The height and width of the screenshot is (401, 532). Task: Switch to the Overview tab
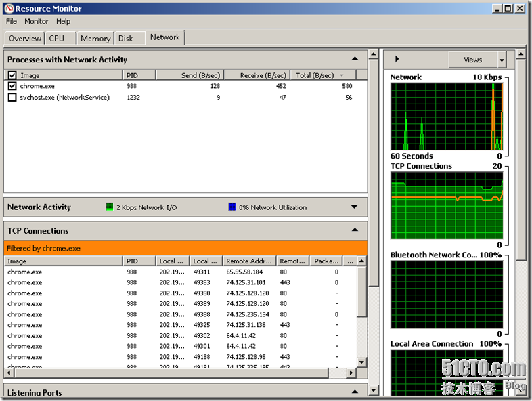(x=24, y=39)
